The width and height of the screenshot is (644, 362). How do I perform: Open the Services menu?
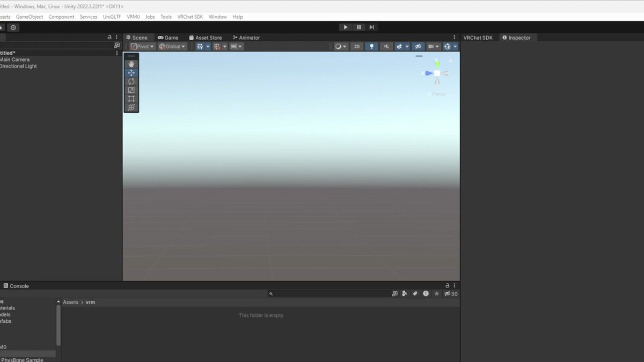point(89,17)
